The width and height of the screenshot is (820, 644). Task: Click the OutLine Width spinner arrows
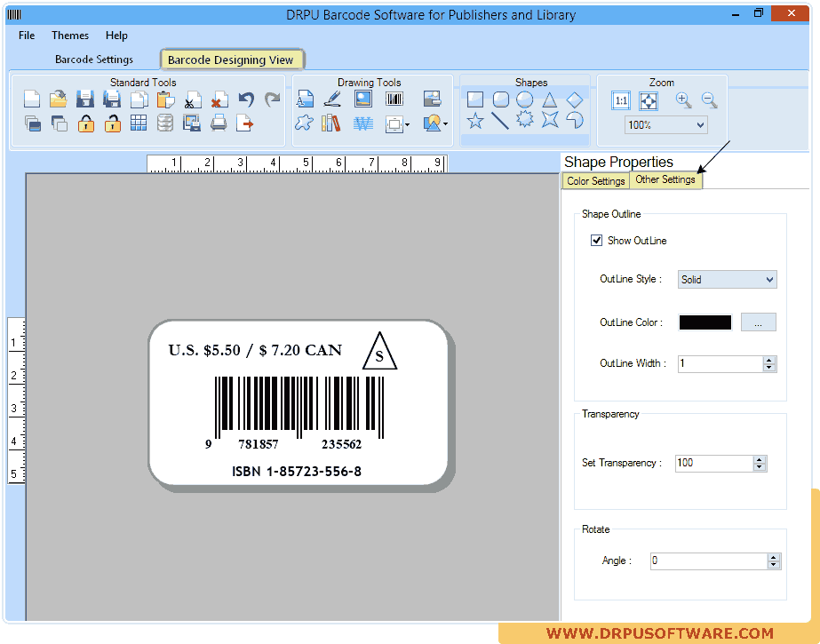pyautogui.click(x=769, y=364)
